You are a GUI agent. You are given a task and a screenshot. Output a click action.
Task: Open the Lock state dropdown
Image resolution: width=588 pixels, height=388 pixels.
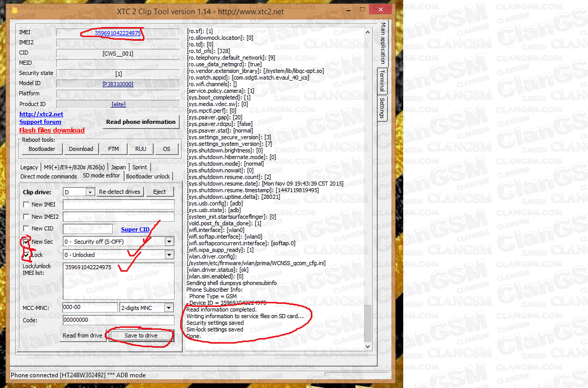(169, 255)
